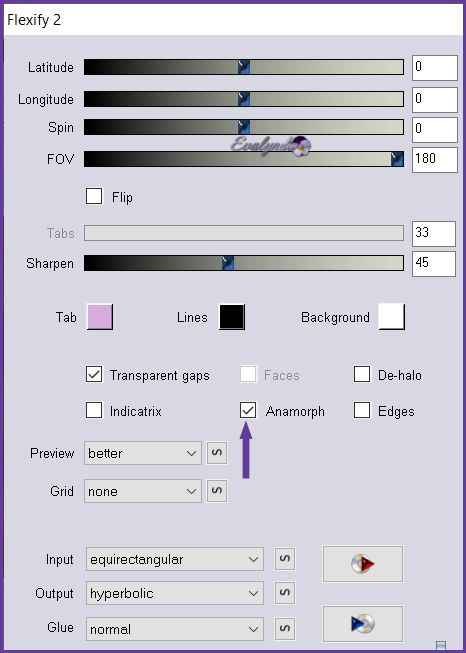
Task: Expand the Input dropdown showing equirectangular
Action: 175,559
